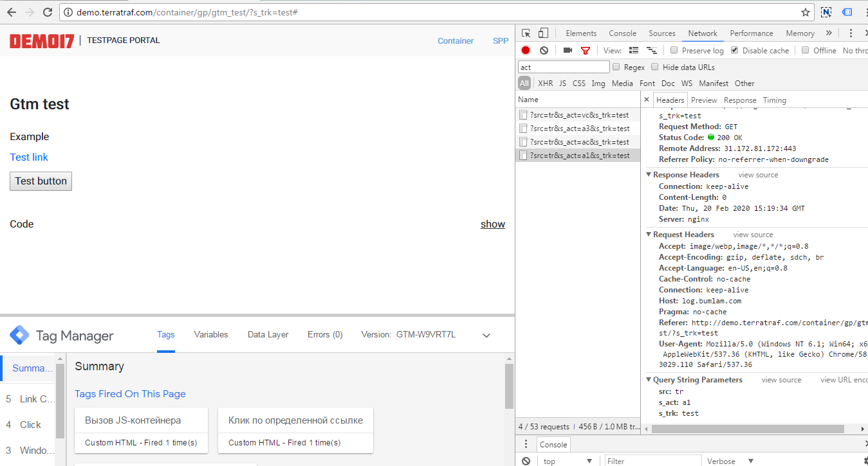Click the site info icon in address bar
Image resolution: width=868 pixels, height=466 pixels.
68,12
